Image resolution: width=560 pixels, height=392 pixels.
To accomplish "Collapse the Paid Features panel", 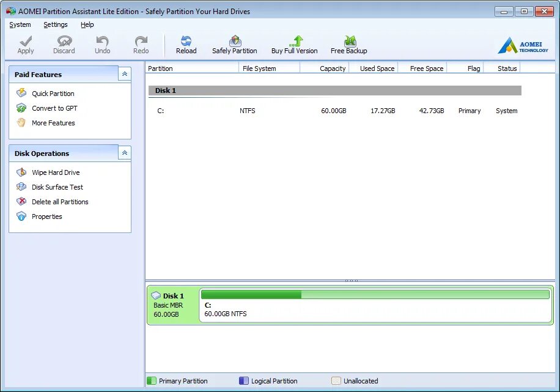I will click(x=125, y=74).
